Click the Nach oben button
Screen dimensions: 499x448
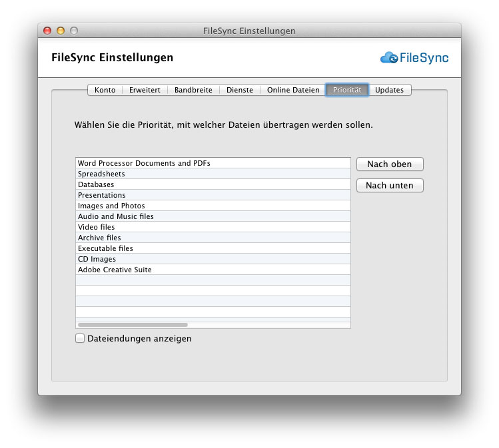390,164
